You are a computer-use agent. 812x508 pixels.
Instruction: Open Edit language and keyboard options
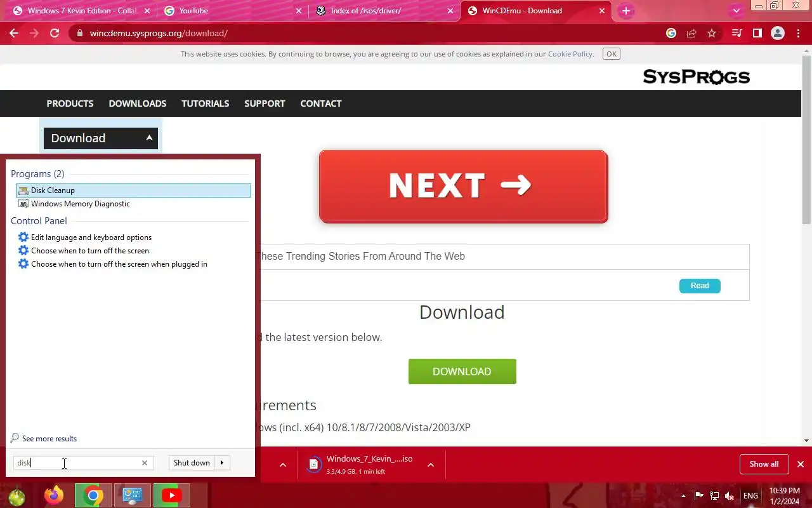91,237
